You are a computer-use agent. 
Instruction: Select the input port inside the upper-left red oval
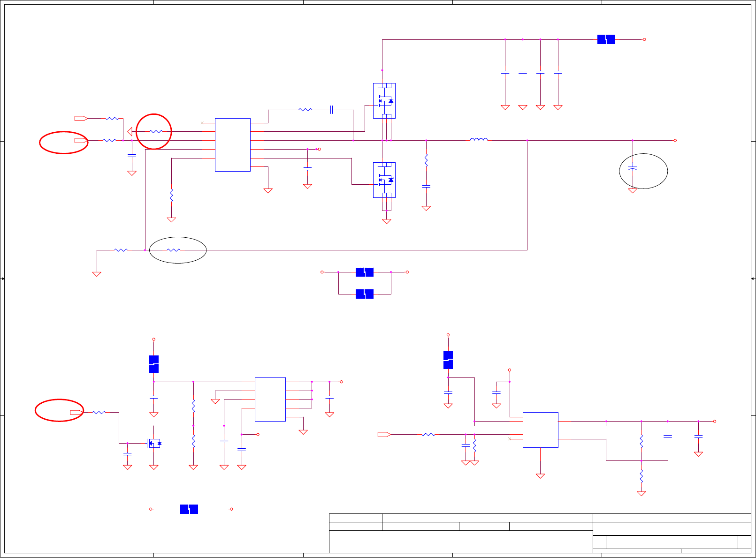pos(81,140)
